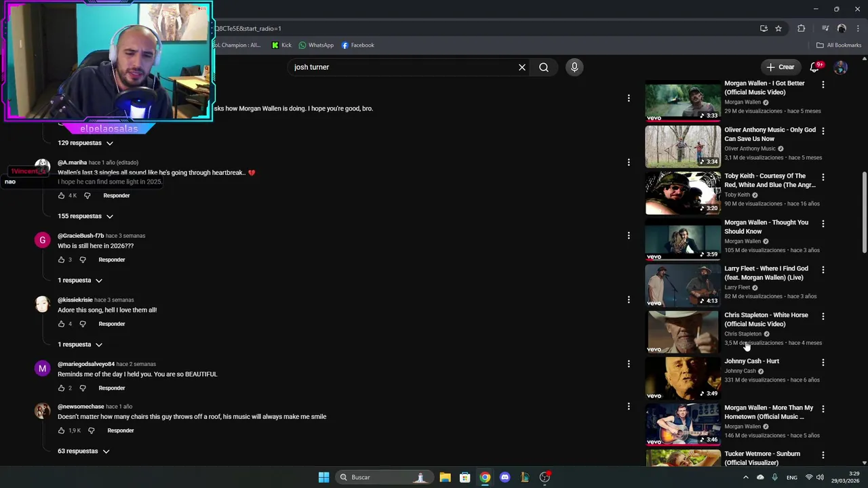Open Larry Fleet Where I Find God thumbnail

pos(683,286)
